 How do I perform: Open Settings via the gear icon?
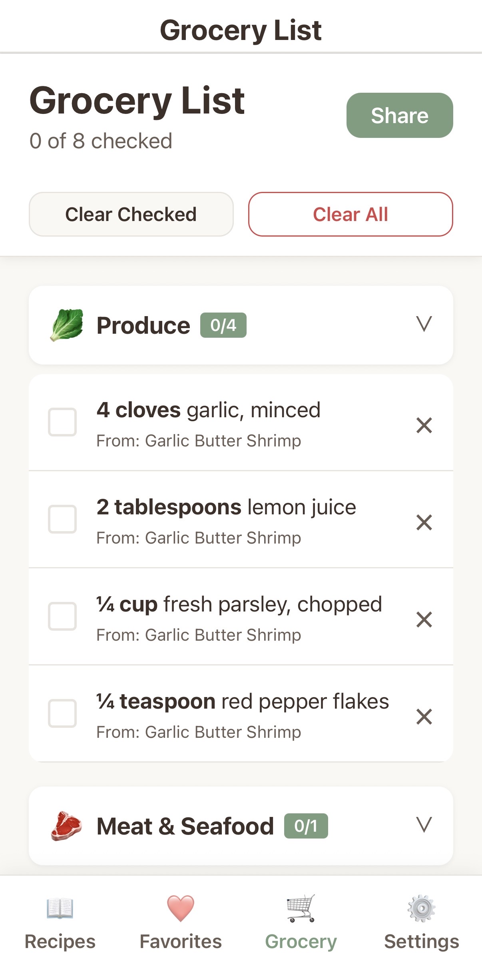421,908
